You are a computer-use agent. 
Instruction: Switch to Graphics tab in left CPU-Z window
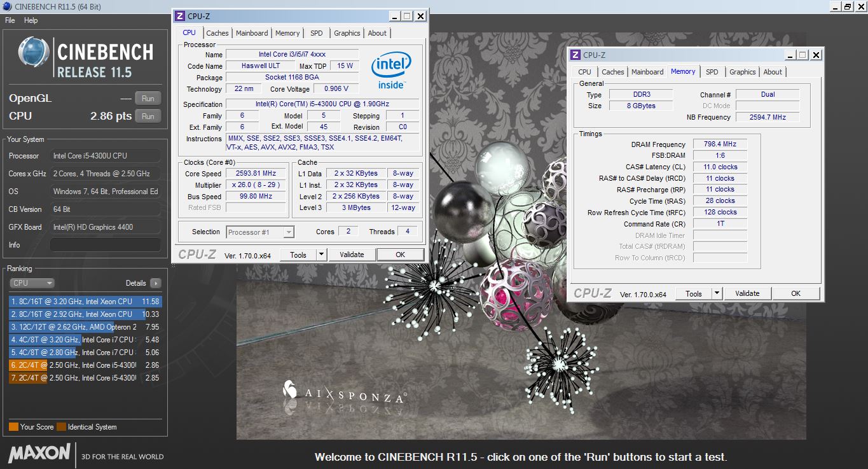(x=347, y=33)
